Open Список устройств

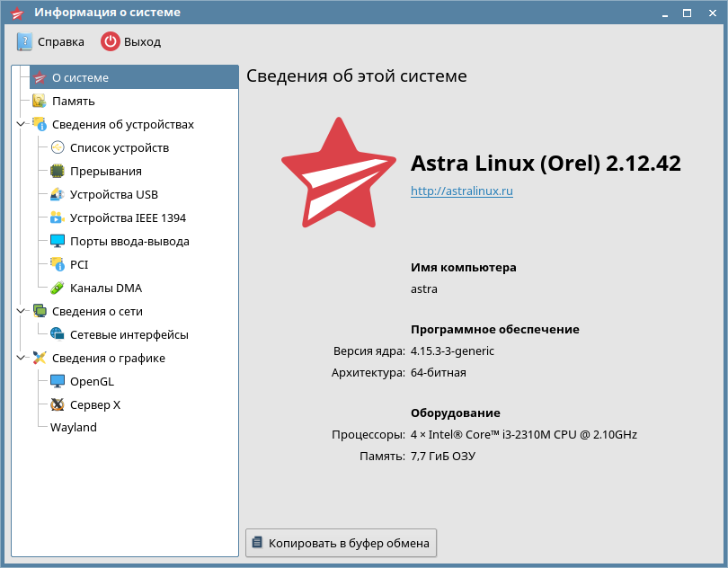click(x=120, y=147)
